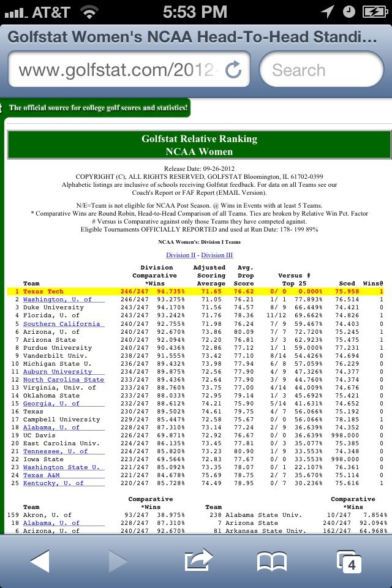This screenshot has width=392, height=588.
Task: Tap the Search field
Action: point(322,70)
